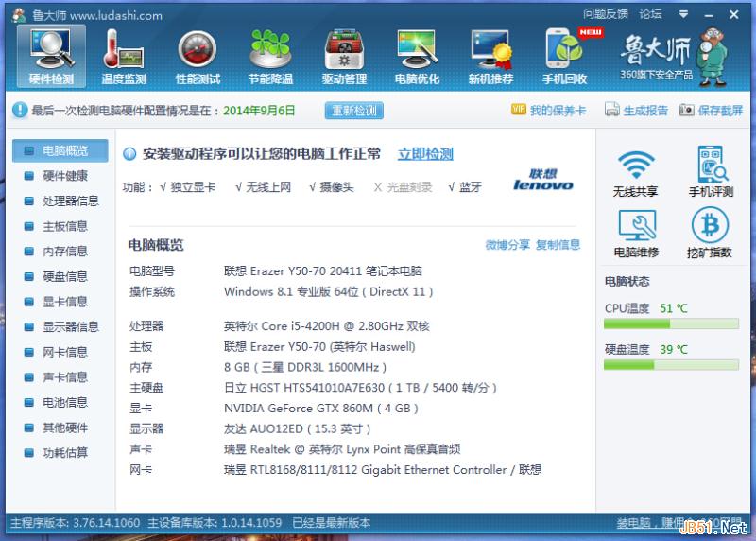Open 我的保养卡 VIP maintenance card
756x541 pixels.
pyautogui.click(x=549, y=110)
